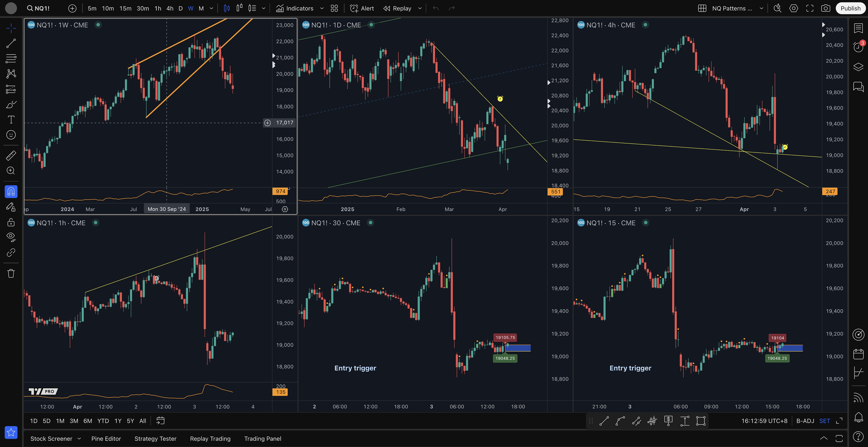Remove drawings with the trash icon
Viewport: 868px width, 447px height.
[x=11, y=273]
